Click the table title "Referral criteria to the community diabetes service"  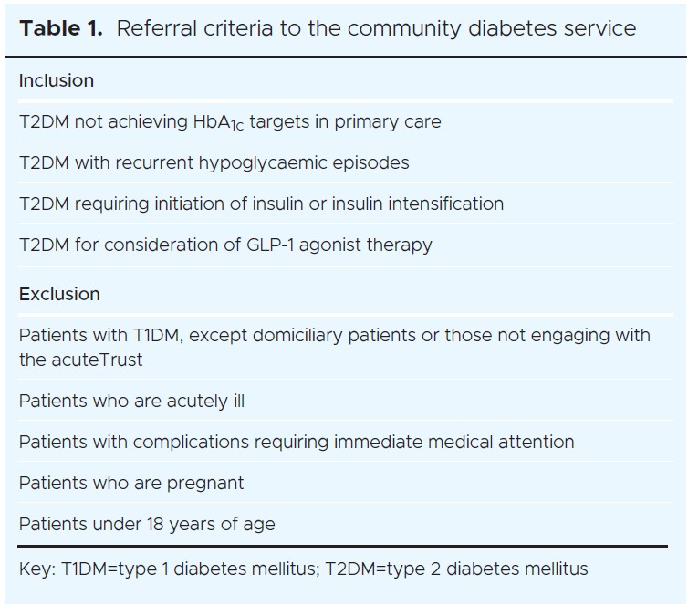tap(376, 28)
